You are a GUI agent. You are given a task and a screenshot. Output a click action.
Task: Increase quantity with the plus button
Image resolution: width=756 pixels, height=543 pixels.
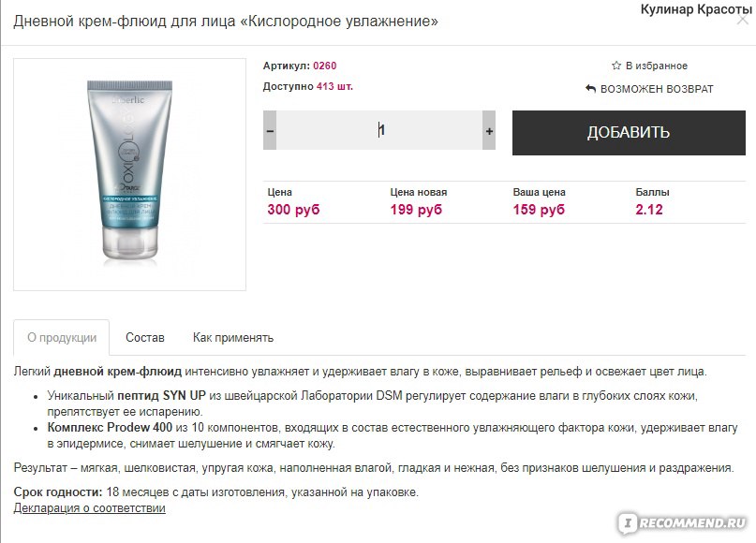[x=489, y=130]
